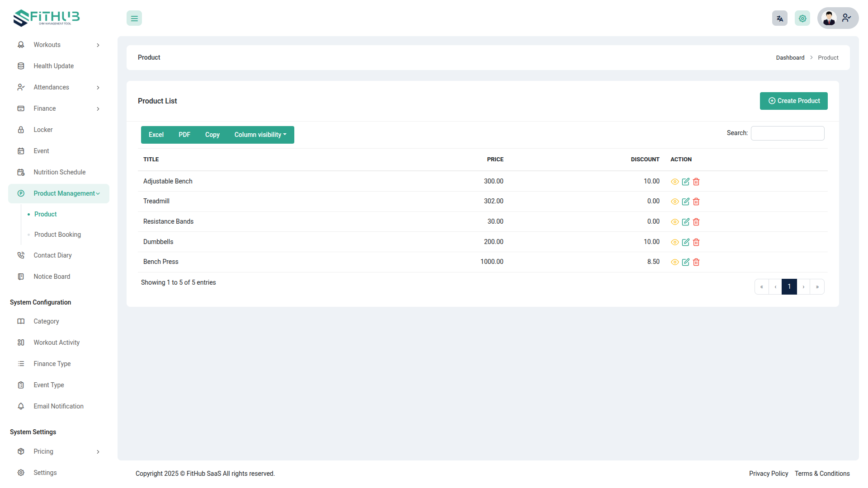The height and width of the screenshot is (488, 868).
Task: Open the language translation icon
Action: [779, 19]
